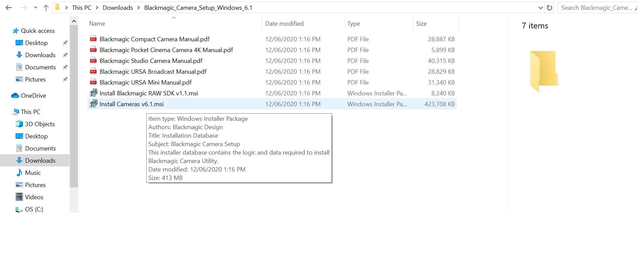Click the large folder thumbnail in details pane
The width and height of the screenshot is (644, 276).
(543, 71)
